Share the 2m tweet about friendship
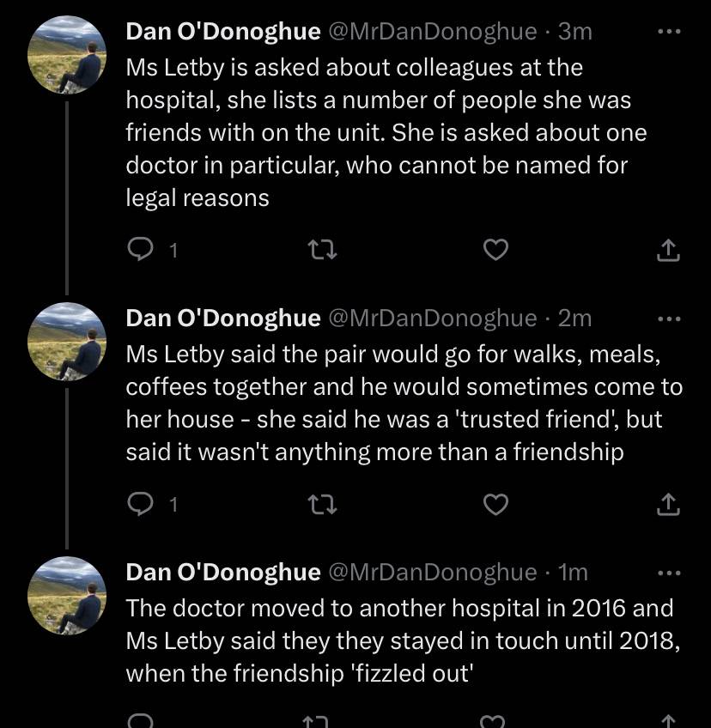The height and width of the screenshot is (728, 711). point(668,504)
